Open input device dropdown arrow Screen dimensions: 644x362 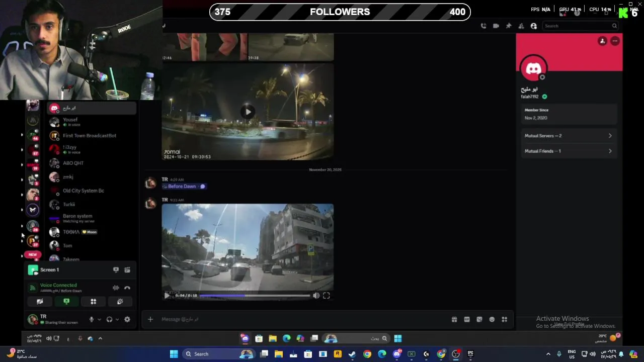99,319
